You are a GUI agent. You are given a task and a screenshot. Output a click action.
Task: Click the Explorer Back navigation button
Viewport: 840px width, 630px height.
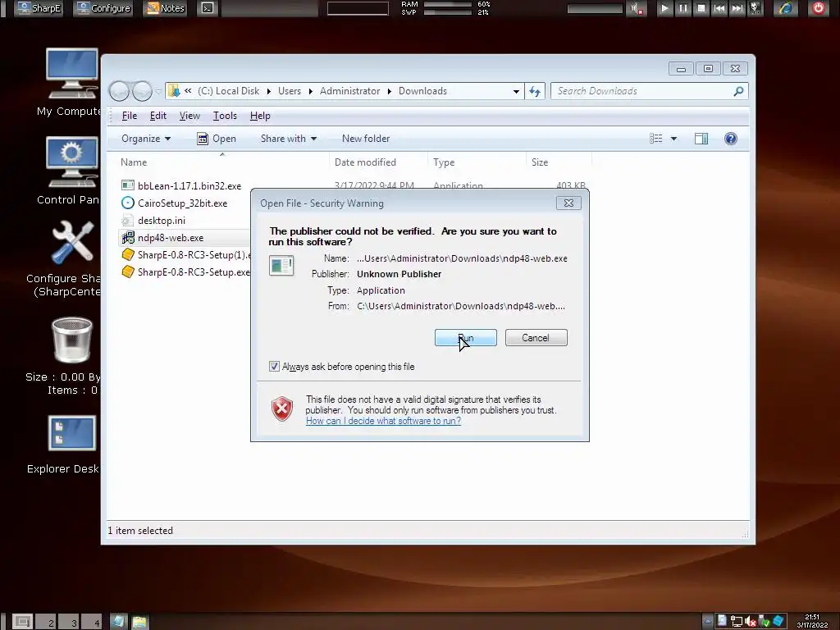[120, 91]
